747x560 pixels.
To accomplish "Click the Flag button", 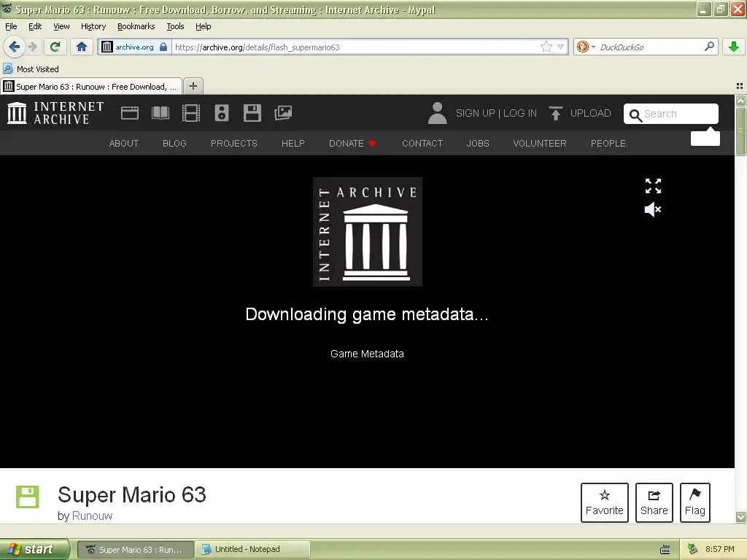I will (x=695, y=502).
